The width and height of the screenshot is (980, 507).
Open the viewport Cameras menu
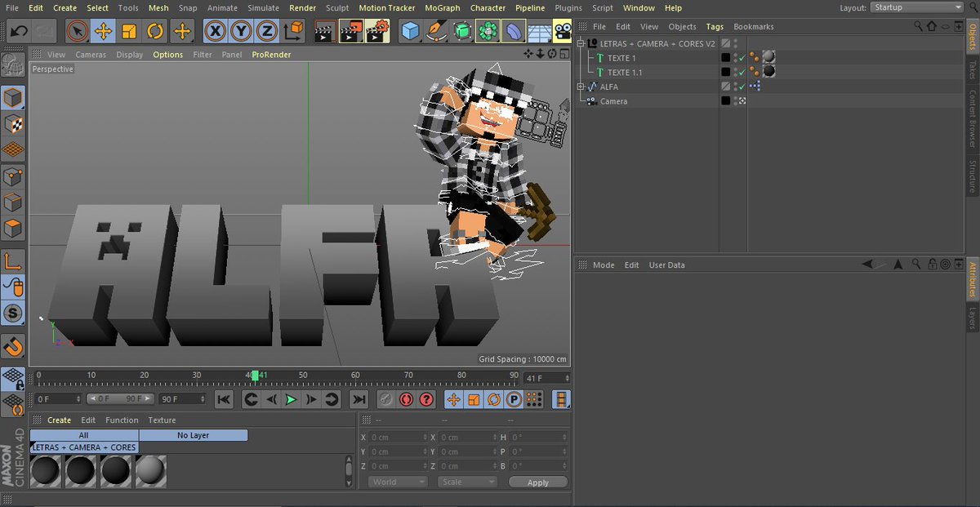pyautogui.click(x=91, y=55)
